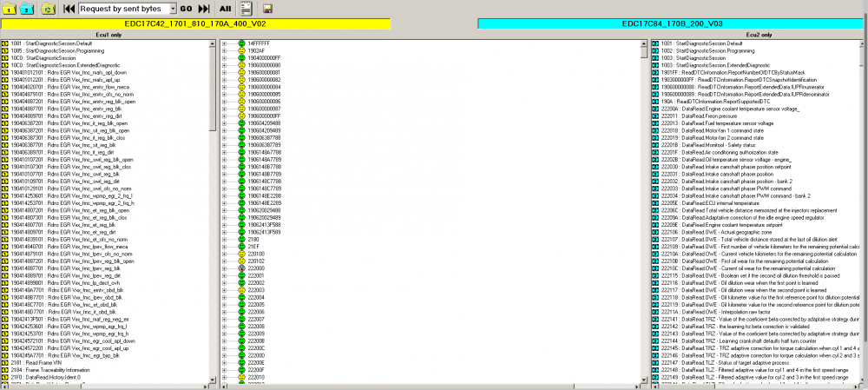The width and height of the screenshot is (868, 390).
Task: Click blue icon of ECU internal temperature row
Action: (x=655, y=202)
